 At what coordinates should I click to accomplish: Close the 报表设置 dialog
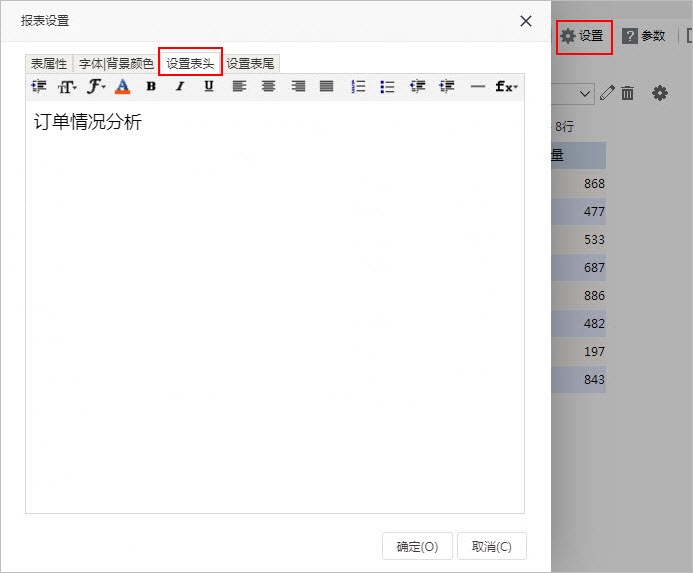[x=525, y=21]
